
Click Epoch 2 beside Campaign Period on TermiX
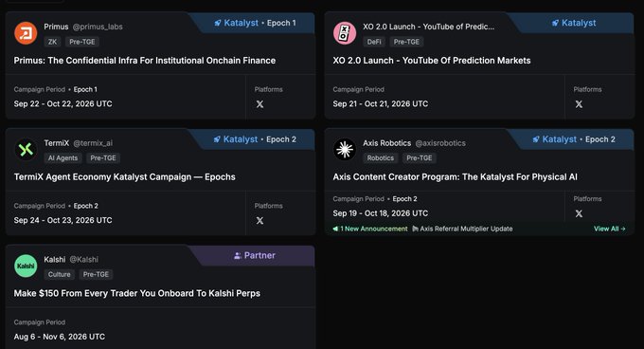[x=86, y=206]
